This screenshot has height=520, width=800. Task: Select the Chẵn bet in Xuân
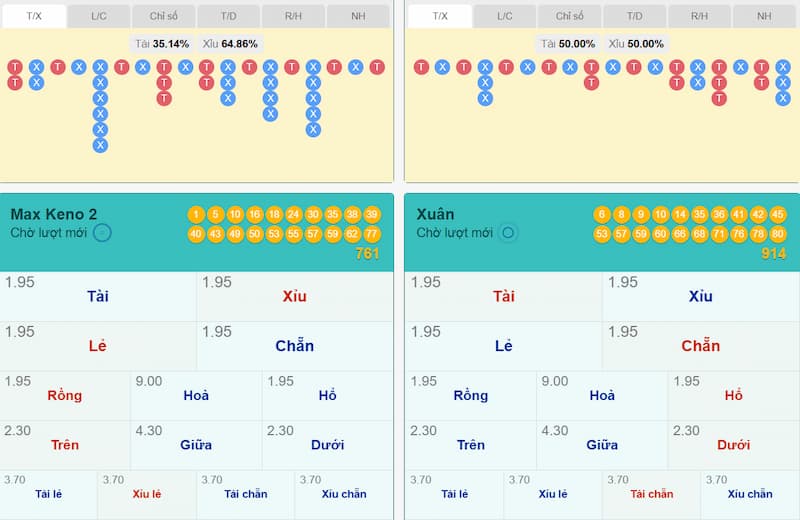[x=700, y=346]
